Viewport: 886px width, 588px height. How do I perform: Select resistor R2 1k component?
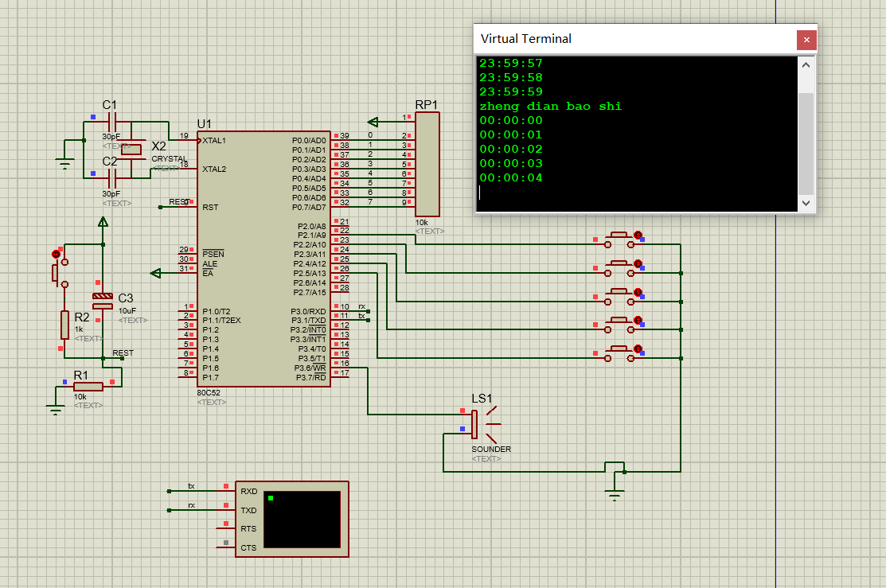point(64,325)
